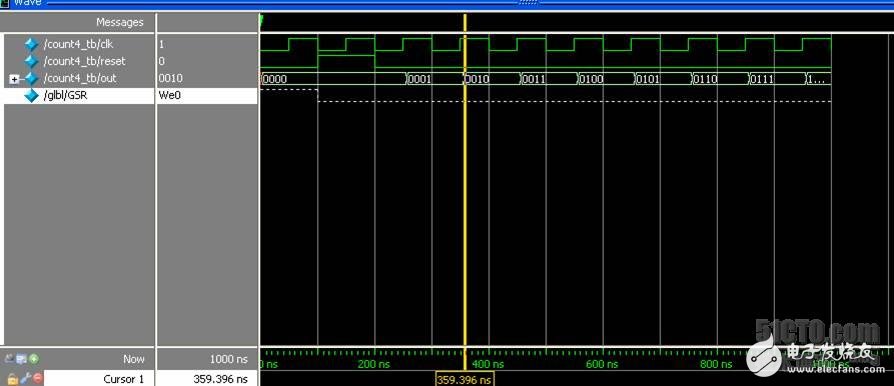Click the reset signal diamond icon
894x386 pixels.
pyautogui.click(x=31, y=61)
